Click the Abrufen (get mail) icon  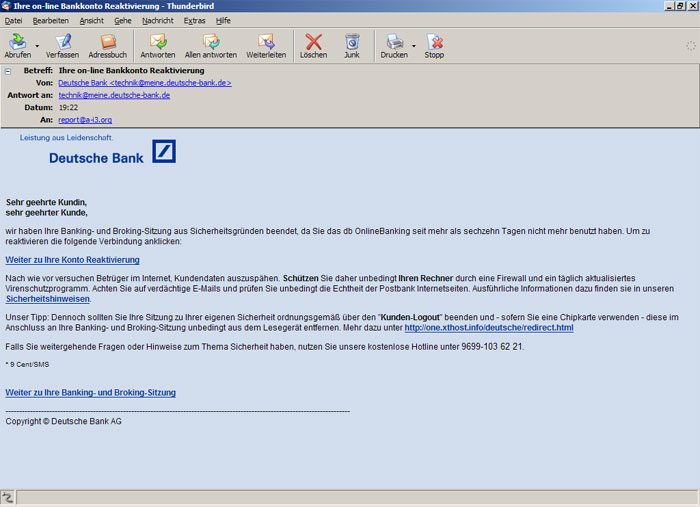click(x=18, y=46)
